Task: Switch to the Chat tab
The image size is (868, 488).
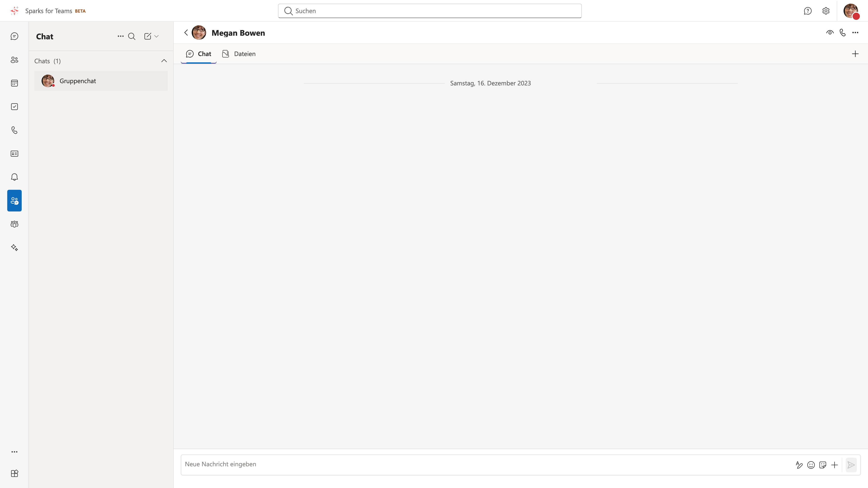Action: 198,54
